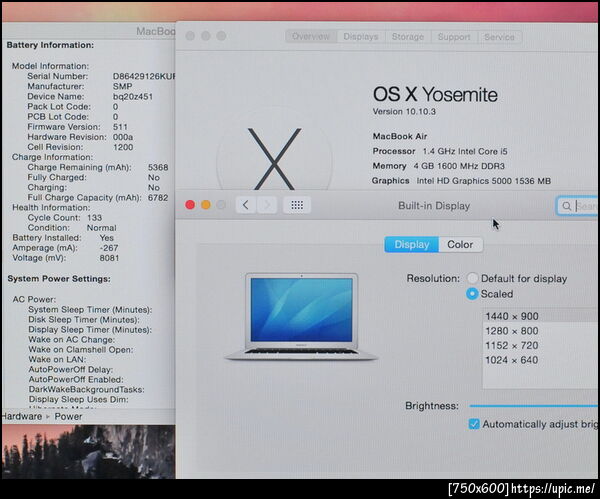Click Hardware Revision: 000a row
The image size is (600, 499).
pyautogui.click(x=80, y=137)
